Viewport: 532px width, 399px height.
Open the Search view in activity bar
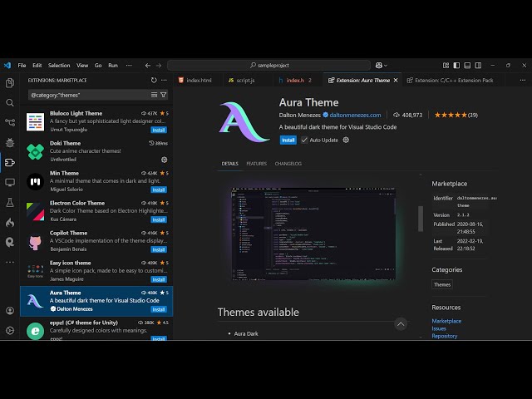pos(10,103)
